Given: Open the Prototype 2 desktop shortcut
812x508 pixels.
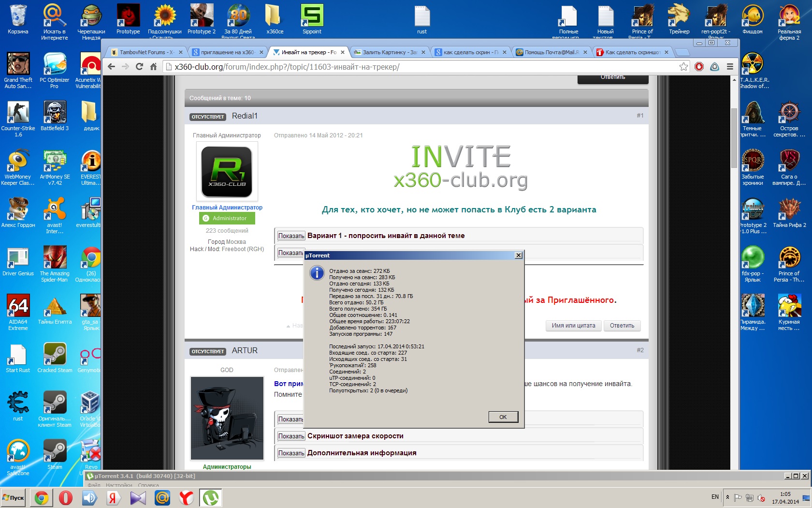Looking at the screenshot, I should [202, 19].
